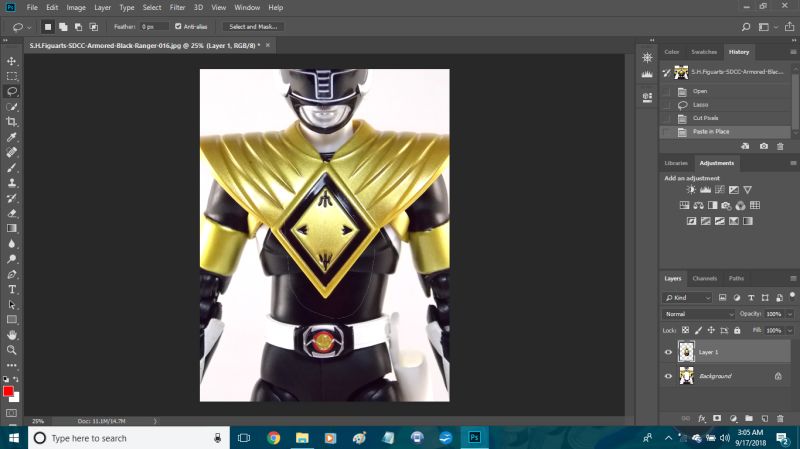Select the Move tool
Image resolution: width=800 pixels, height=449 pixels.
12,61
